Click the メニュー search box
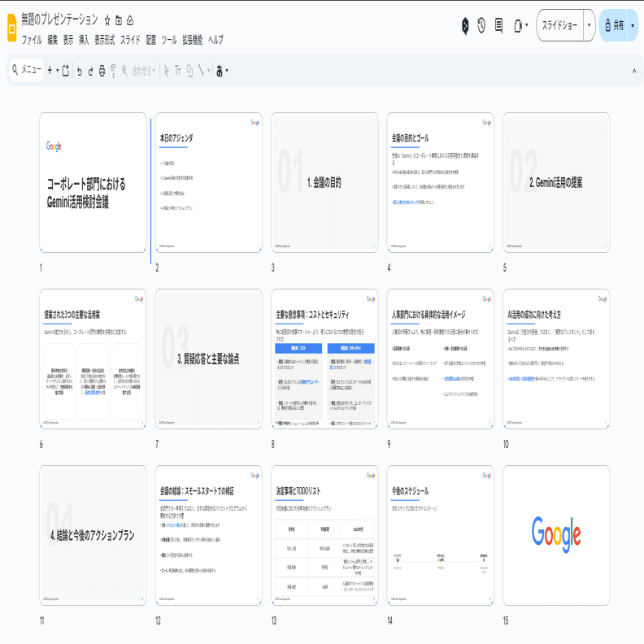The height and width of the screenshot is (644, 644). coord(26,70)
